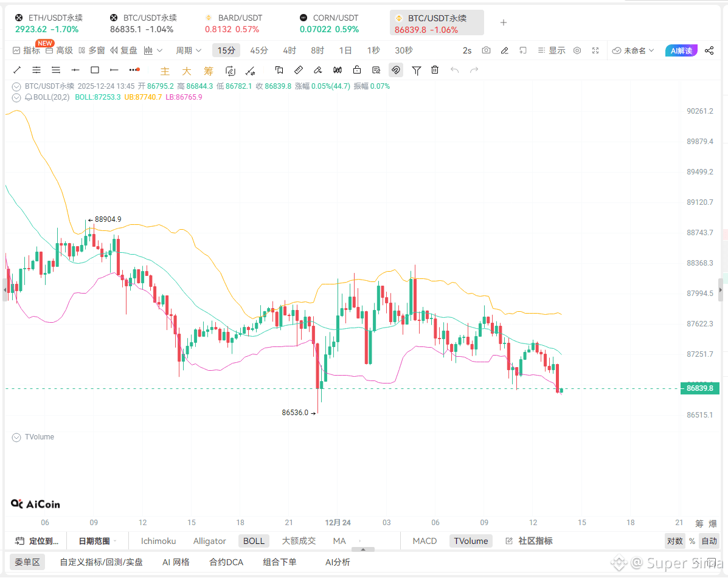Toggle the MACD sub-indicator
The width and height of the screenshot is (728, 578).
point(425,541)
